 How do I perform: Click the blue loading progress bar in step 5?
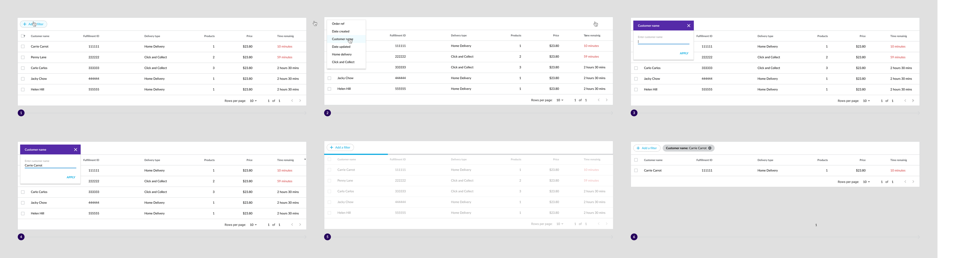(x=356, y=154)
